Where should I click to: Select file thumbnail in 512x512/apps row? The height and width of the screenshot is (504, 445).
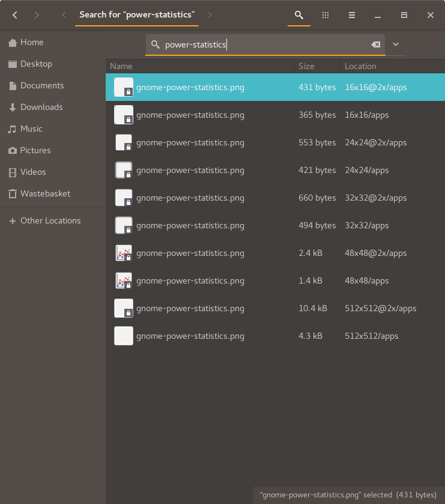click(x=124, y=336)
